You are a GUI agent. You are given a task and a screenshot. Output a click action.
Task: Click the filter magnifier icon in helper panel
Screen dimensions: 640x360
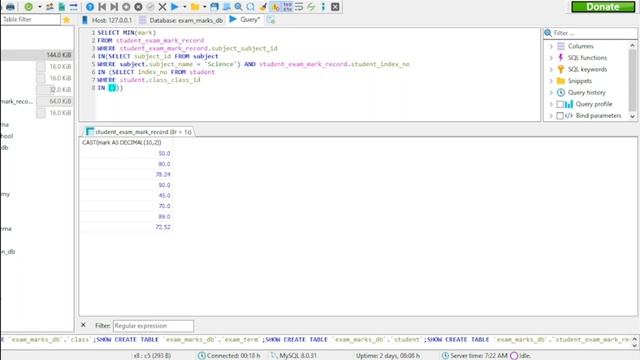coord(548,33)
